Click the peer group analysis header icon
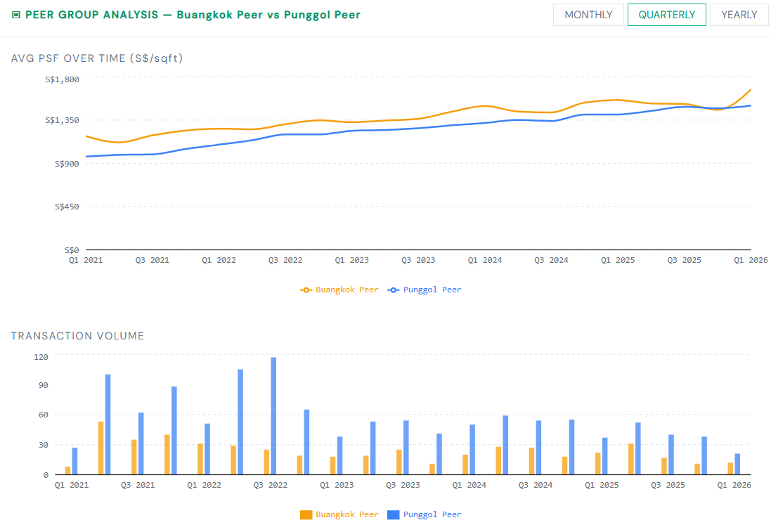The width and height of the screenshot is (771, 532). 16,15
